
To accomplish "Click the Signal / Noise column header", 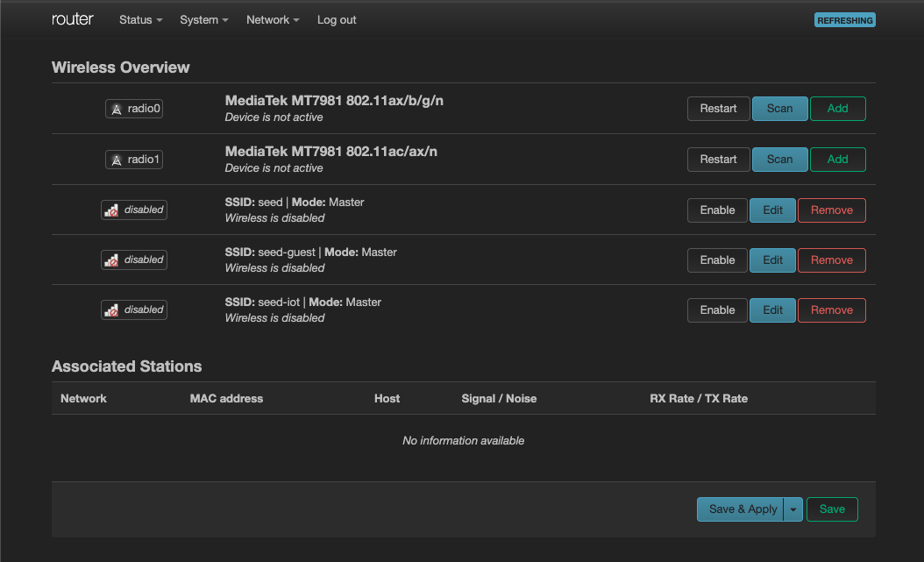I will 499,398.
